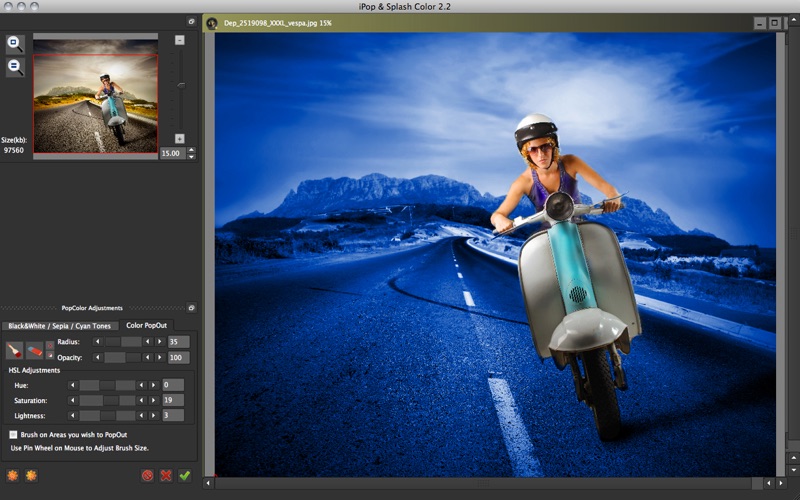Screen dimensions: 800x500
Task: Increase zoom value with up stepper
Action: click(191, 150)
